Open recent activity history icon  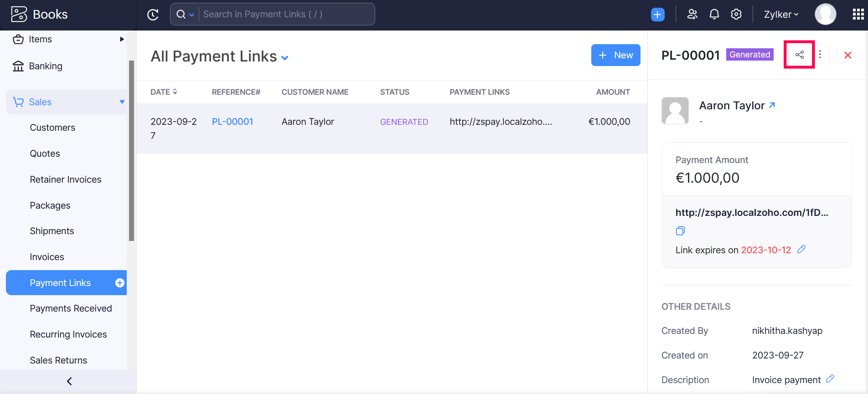153,15
